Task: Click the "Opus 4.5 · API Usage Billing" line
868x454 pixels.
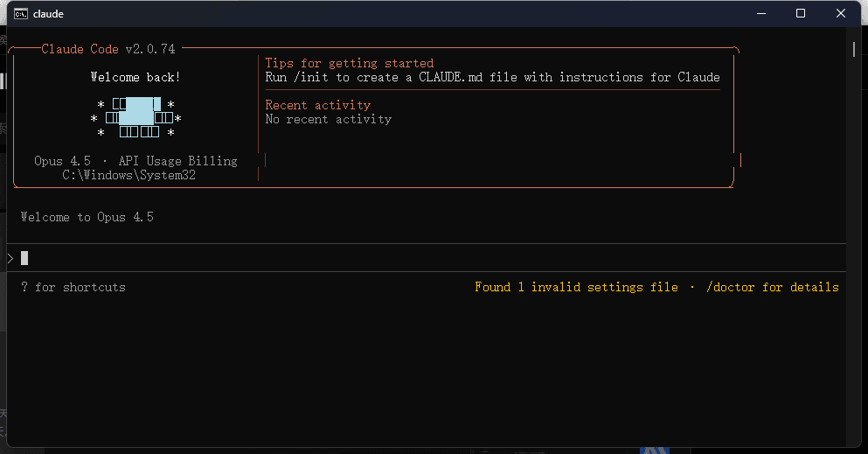Action: click(135, 161)
